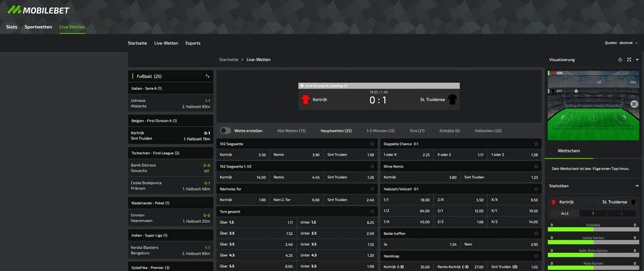Viewport: 644px width, 271px height.
Task: Open the Quoten dezimal dropdown
Action: click(621, 43)
